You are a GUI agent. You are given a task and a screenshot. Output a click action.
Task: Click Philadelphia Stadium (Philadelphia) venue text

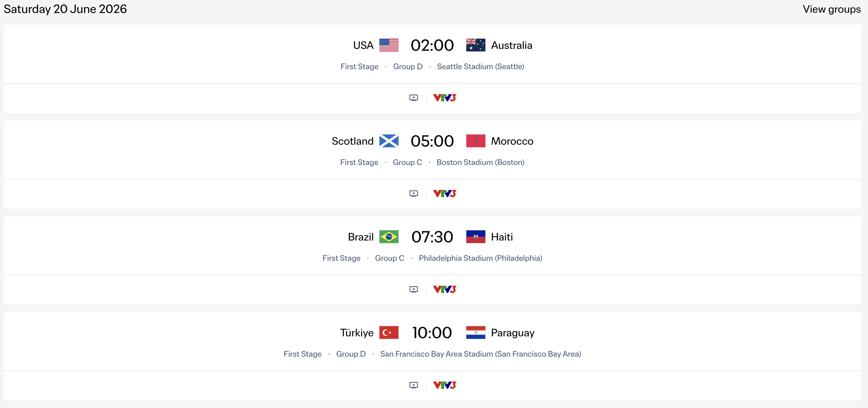coord(480,258)
